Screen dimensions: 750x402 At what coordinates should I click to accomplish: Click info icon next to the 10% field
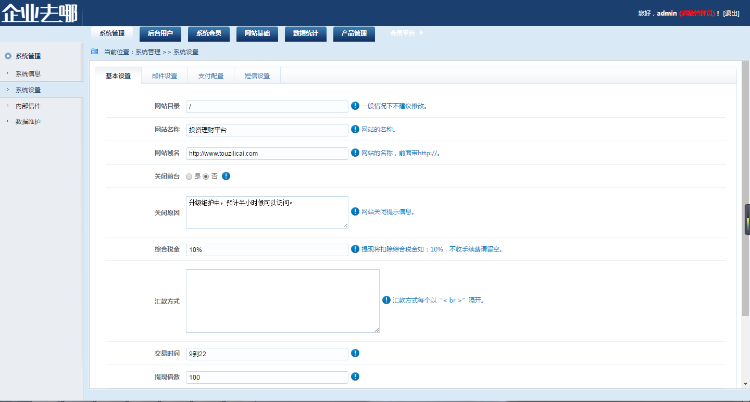click(x=355, y=249)
